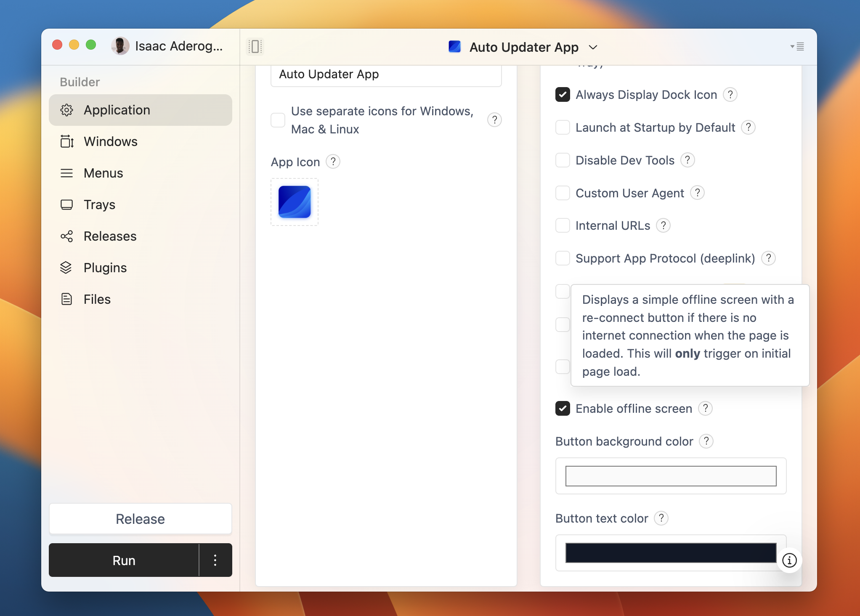This screenshot has width=860, height=616.
Task: Check the Disable Dev Tools option
Action: pos(563,160)
